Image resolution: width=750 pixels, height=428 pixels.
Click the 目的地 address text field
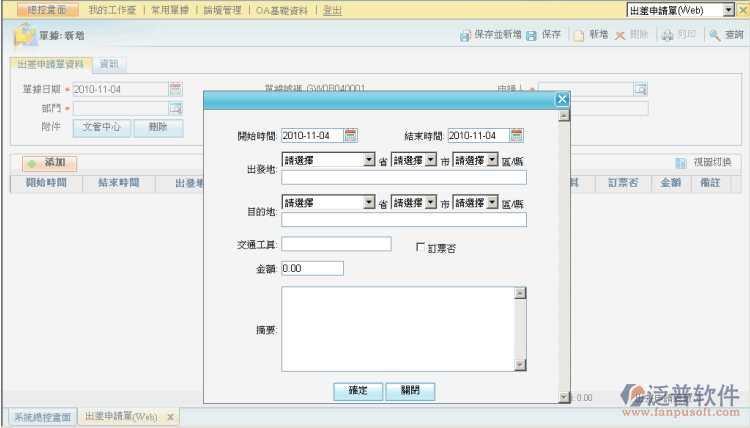[x=404, y=219]
